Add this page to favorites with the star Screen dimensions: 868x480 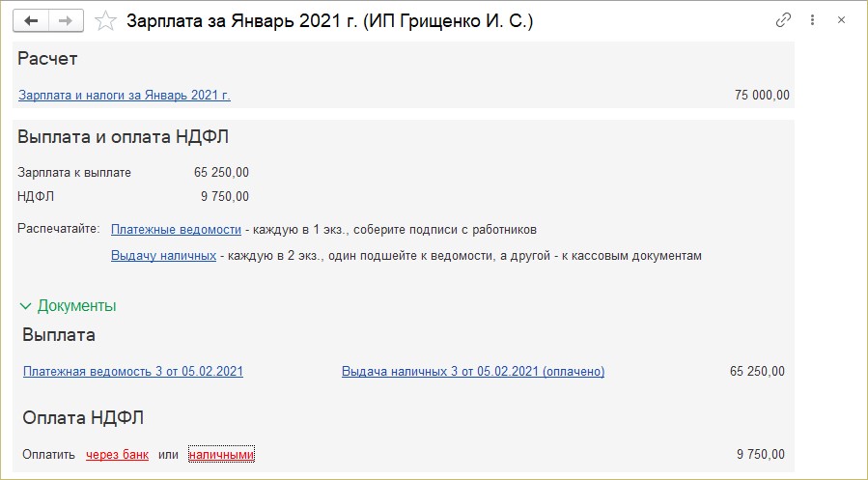(x=105, y=21)
